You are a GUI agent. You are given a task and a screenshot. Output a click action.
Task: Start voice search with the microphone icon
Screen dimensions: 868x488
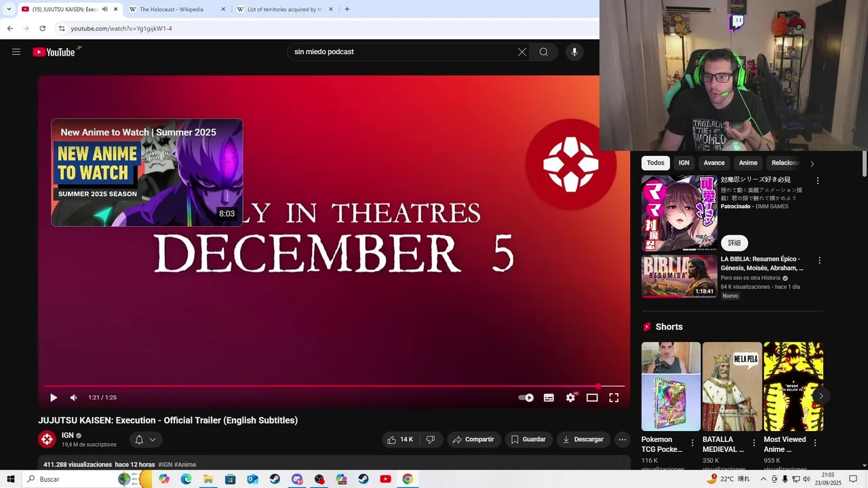pyautogui.click(x=574, y=52)
